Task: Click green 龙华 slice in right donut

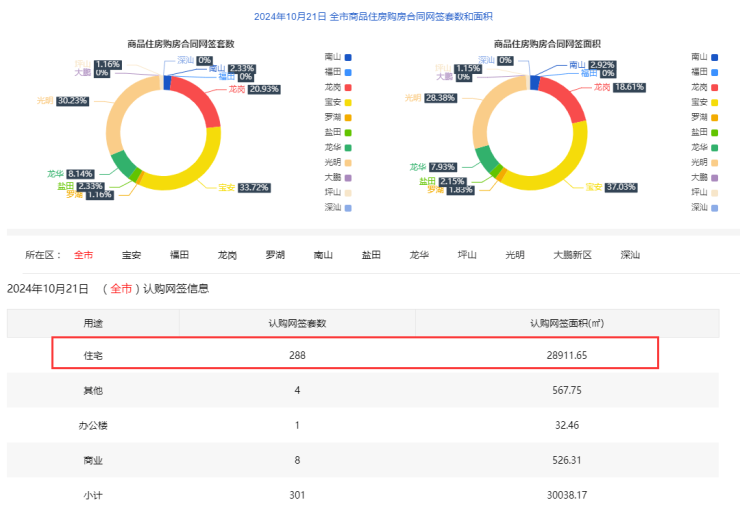Action: 487,158
